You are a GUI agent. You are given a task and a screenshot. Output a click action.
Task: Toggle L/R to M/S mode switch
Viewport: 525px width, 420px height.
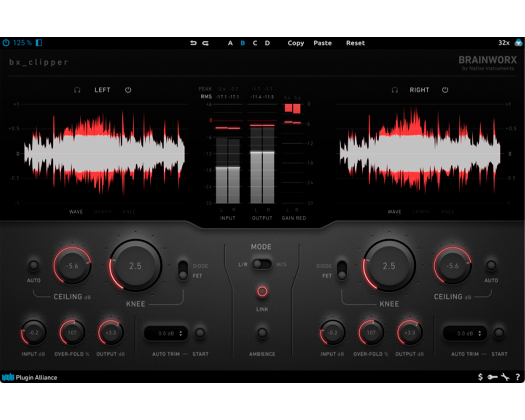point(262,264)
